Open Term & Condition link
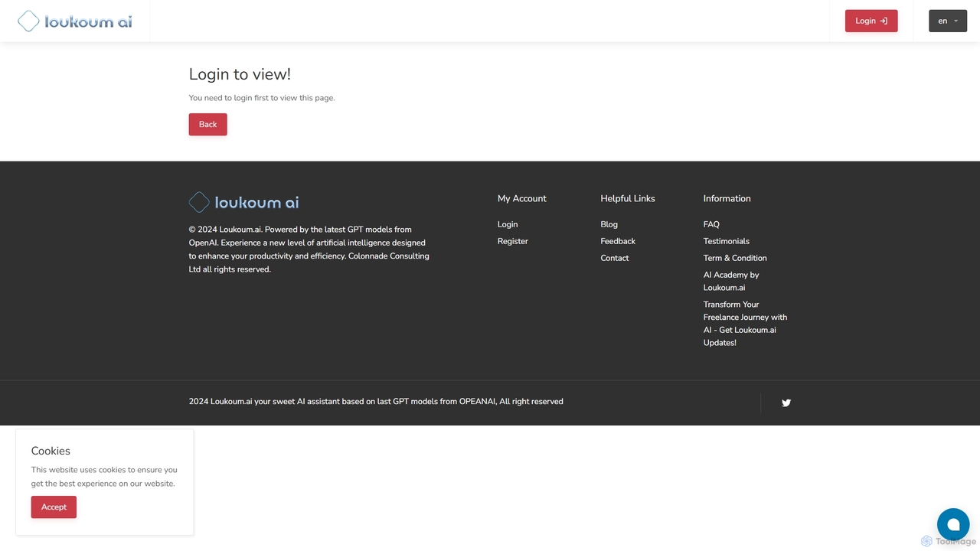 click(x=735, y=258)
